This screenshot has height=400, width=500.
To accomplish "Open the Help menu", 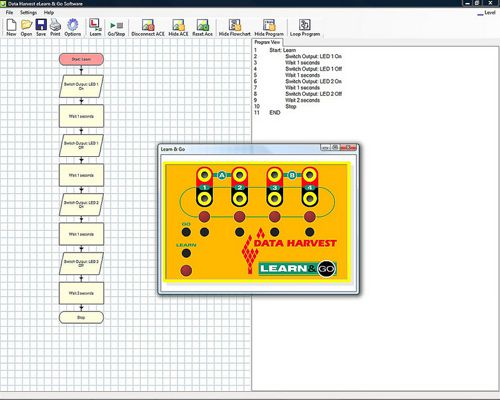I will (x=49, y=12).
